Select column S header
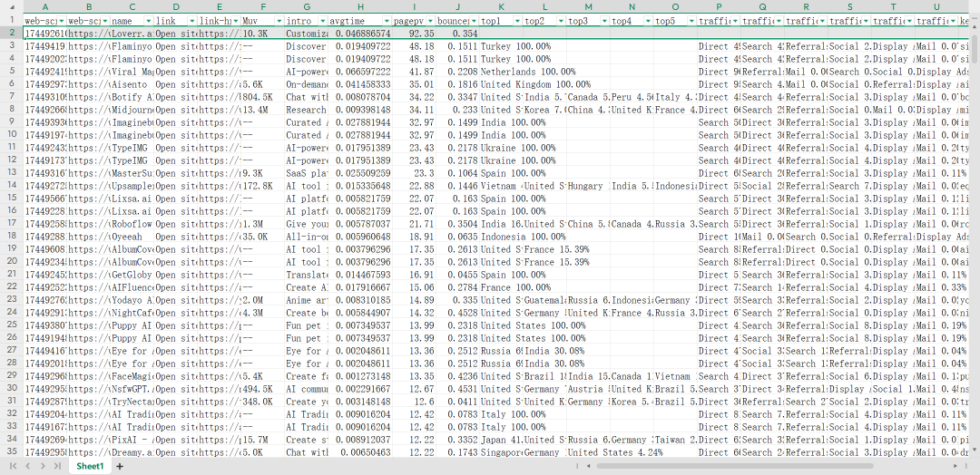The image size is (980, 475). 849,7
